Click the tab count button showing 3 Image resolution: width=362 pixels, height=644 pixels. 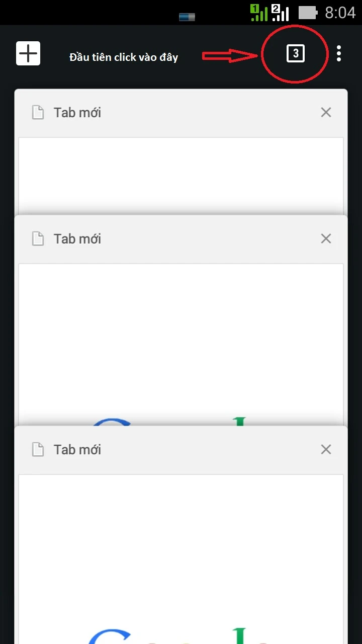pyautogui.click(x=296, y=53)
